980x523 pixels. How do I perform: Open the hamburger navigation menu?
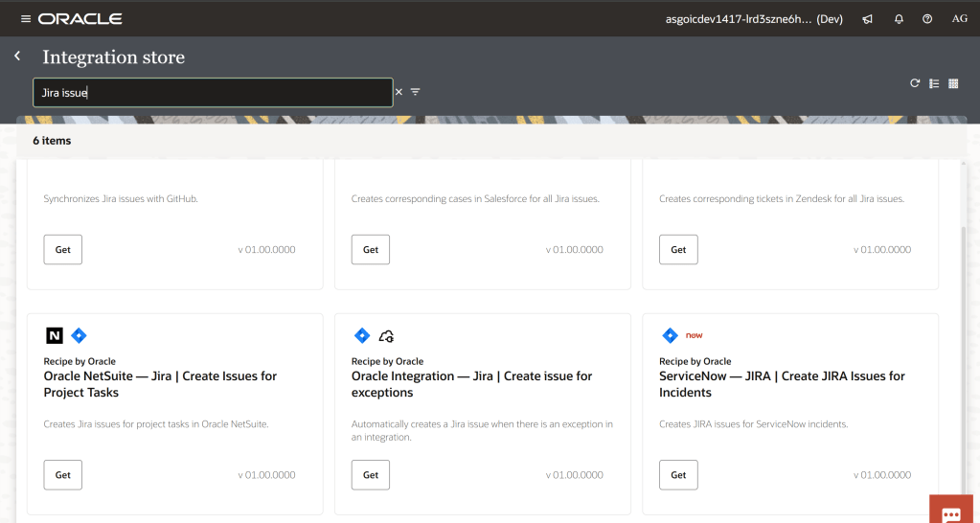[x=25, y=19]
